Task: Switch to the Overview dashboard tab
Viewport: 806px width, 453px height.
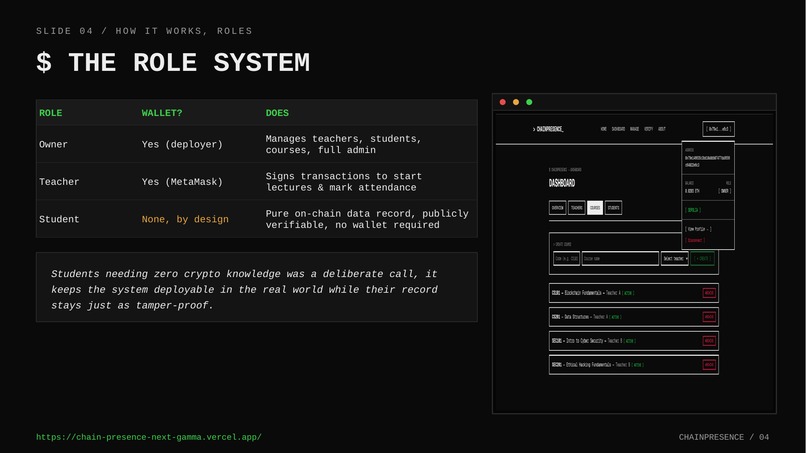Action: (557, 208)
